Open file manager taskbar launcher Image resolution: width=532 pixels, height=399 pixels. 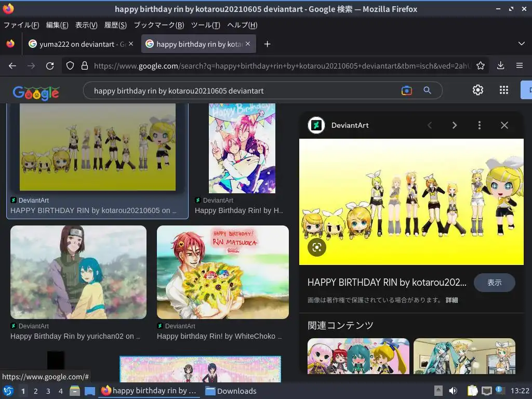[75, 391]
